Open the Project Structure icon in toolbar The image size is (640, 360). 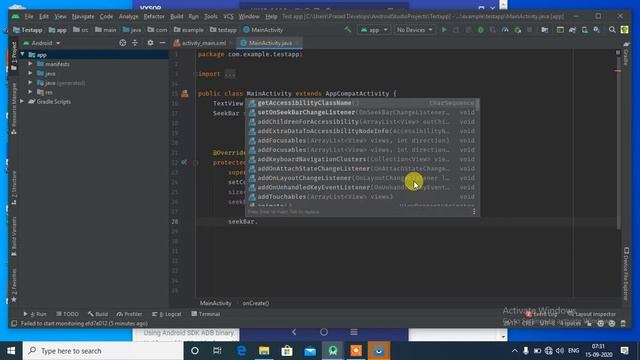tap(544, 30)
